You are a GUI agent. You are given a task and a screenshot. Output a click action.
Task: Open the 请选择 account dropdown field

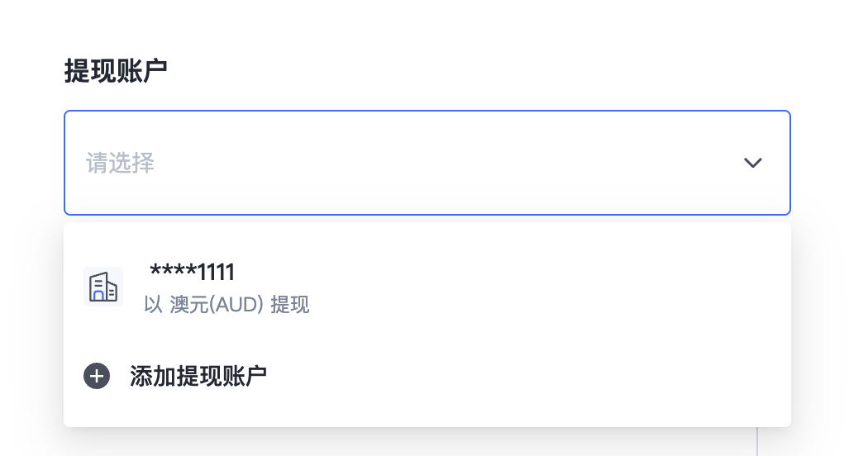click(x=427, y=163)
